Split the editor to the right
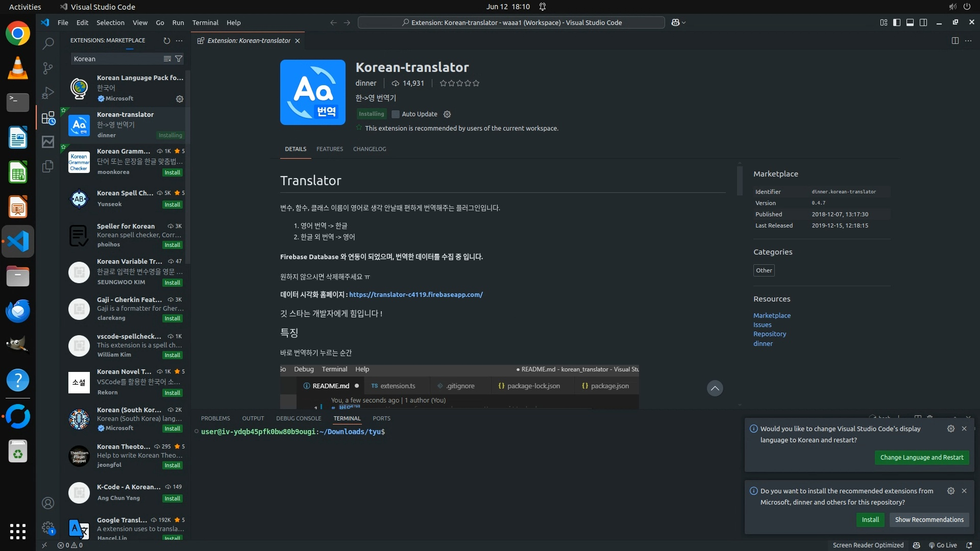980x551 pixels. coord(955,40)
